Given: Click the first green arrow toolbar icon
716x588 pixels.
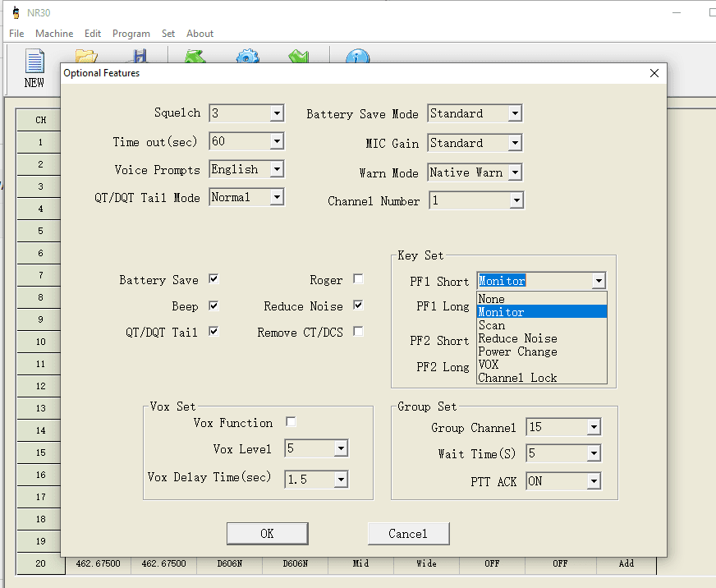Looking at the screenshot, I should (195, 57).
